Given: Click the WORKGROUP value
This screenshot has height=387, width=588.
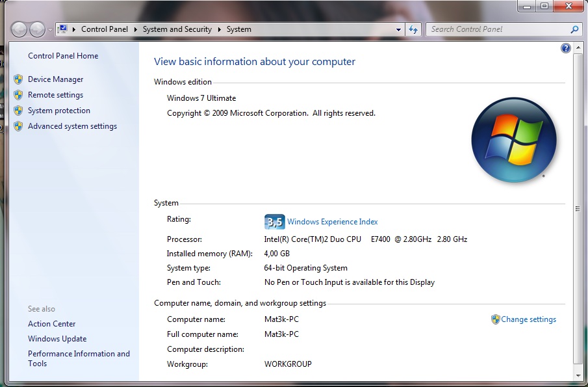Looking at the screenshot, I should click(x=288, y=364).
